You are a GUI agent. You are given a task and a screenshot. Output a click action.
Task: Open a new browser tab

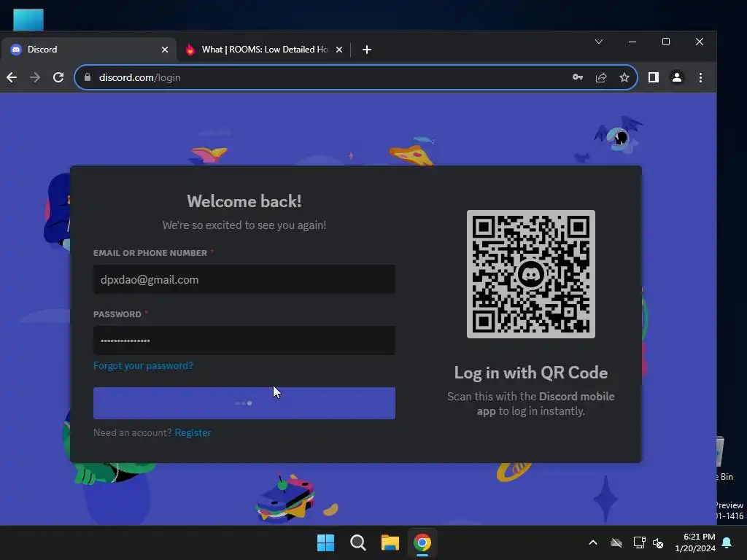366,50
